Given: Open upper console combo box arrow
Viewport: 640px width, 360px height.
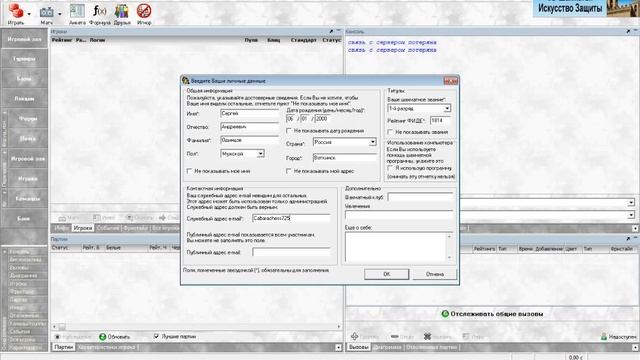Looking at the screenshot, I should pyautogui.click(x=631, y=202).
